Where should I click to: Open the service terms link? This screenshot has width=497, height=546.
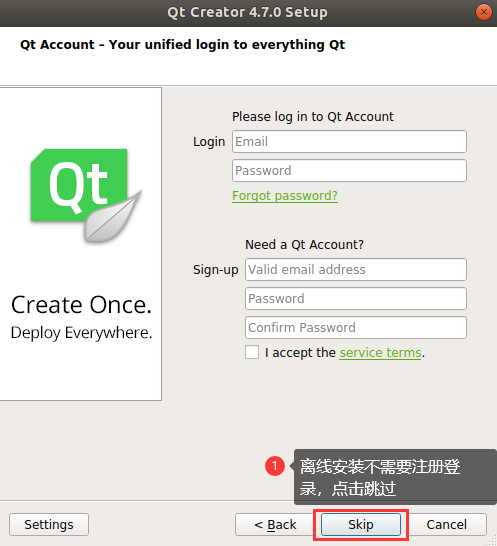380,353
